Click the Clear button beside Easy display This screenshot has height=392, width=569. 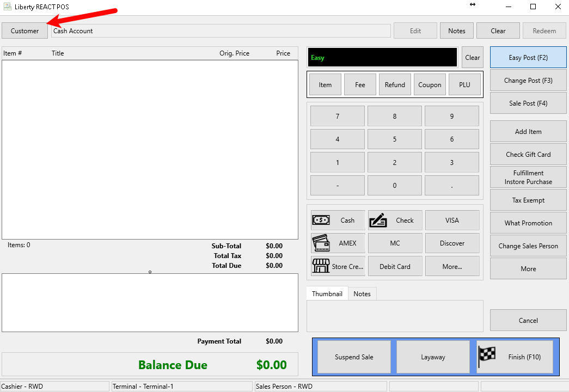click(473, 57)
